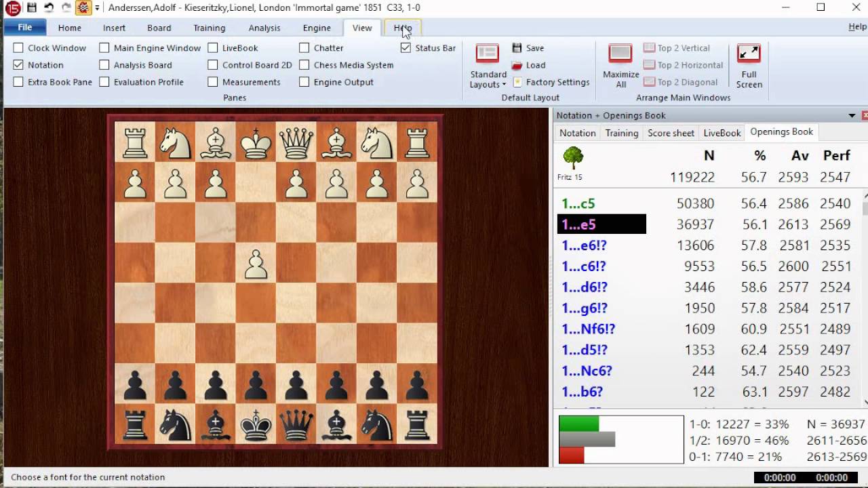Click Maximize All windows button

[x=620, y=67]
